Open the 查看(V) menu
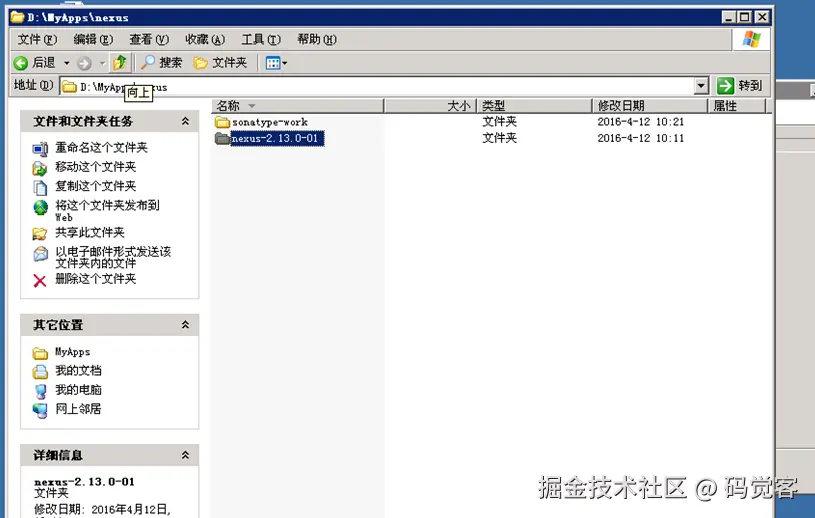Viewport: 815px width, 518px height. pyautogui.click(x=149, y=39)
